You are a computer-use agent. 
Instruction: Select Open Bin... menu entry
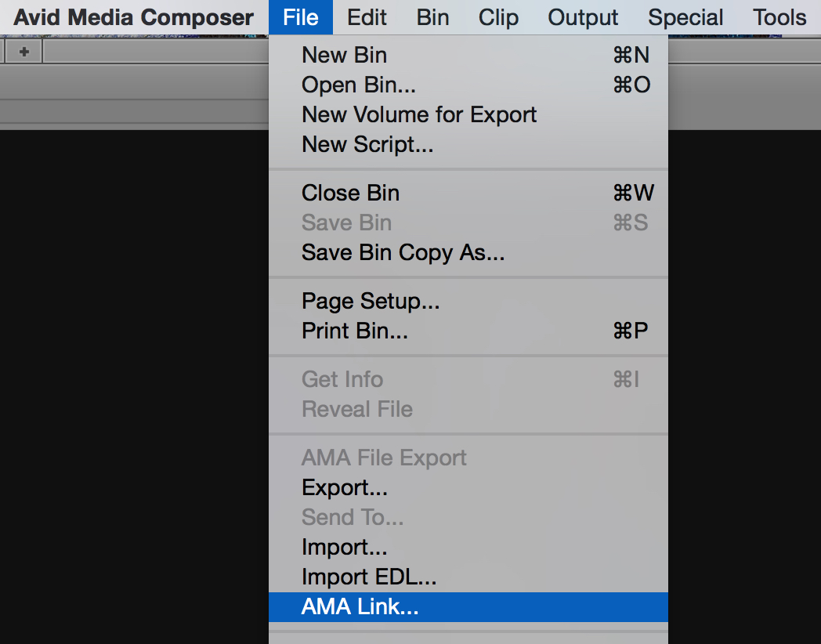[468, 85]
